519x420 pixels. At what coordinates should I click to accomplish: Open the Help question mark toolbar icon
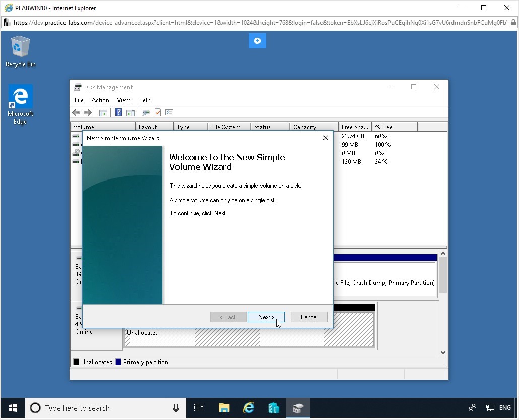click(118, 112)
